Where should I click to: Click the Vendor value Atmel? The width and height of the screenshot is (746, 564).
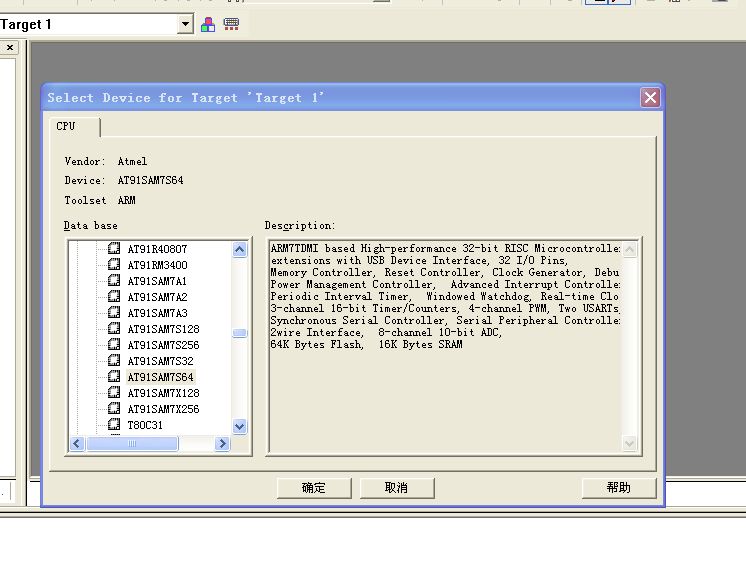coord(132,161)
